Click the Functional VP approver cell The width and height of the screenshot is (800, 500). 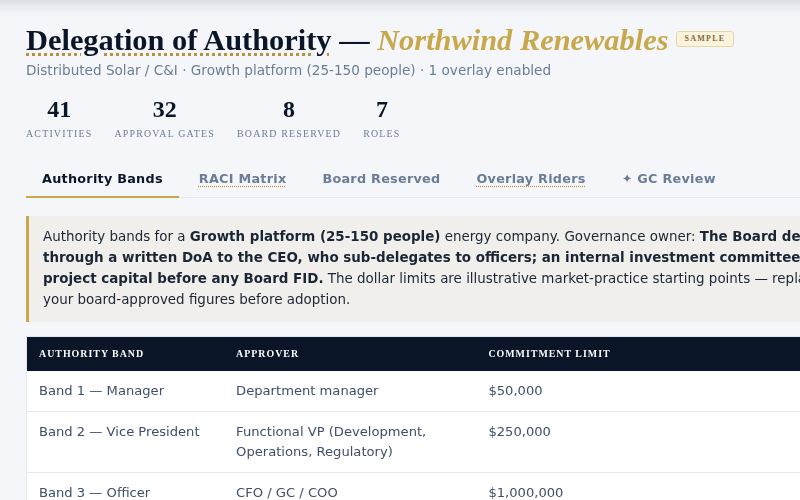[331, 442]
